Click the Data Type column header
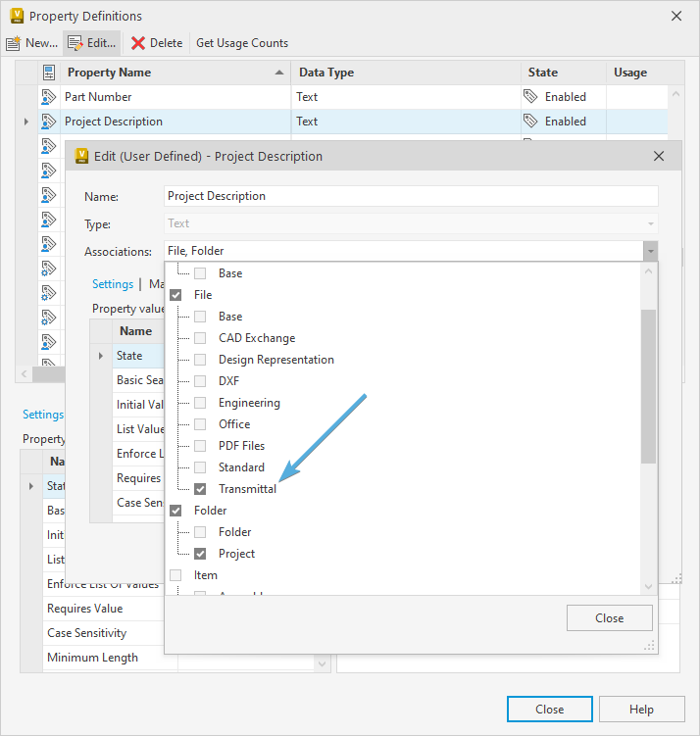Viewport: 700px width, 736px height. coord(406,73)
